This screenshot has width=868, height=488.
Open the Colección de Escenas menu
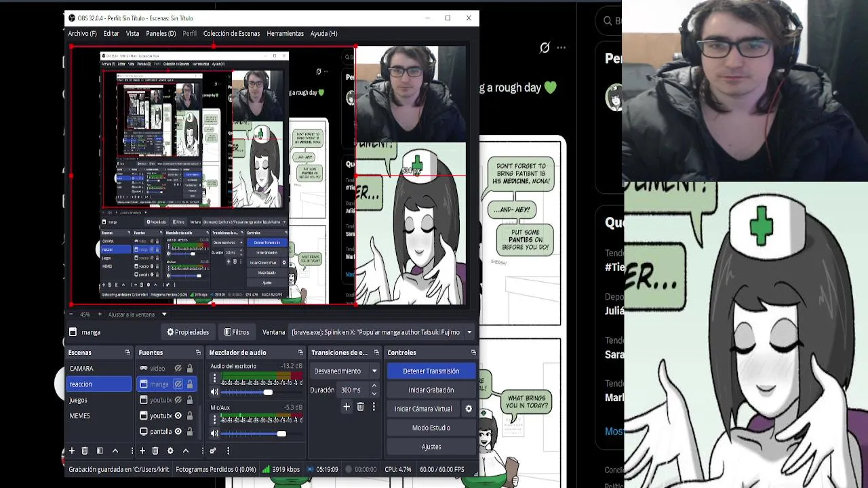coord(231,33)
